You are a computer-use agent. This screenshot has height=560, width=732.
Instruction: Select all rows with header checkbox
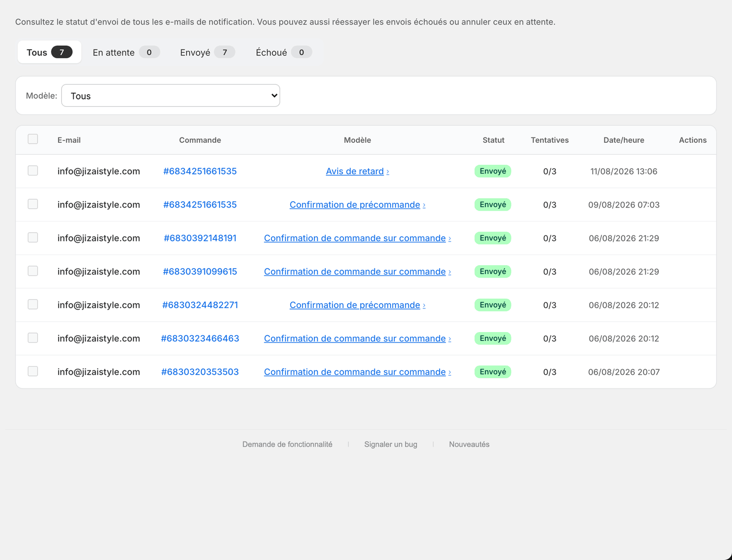tap(33, 139)
